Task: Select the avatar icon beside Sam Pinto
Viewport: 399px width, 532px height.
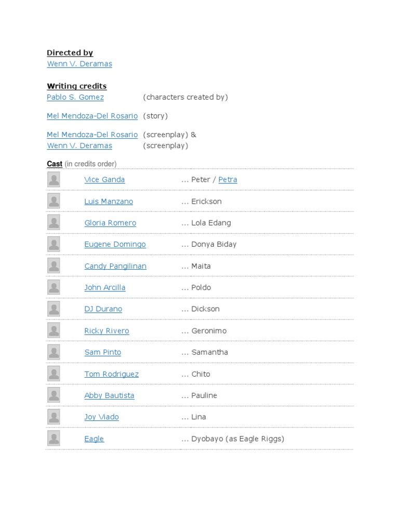Action: coord(54,352)
